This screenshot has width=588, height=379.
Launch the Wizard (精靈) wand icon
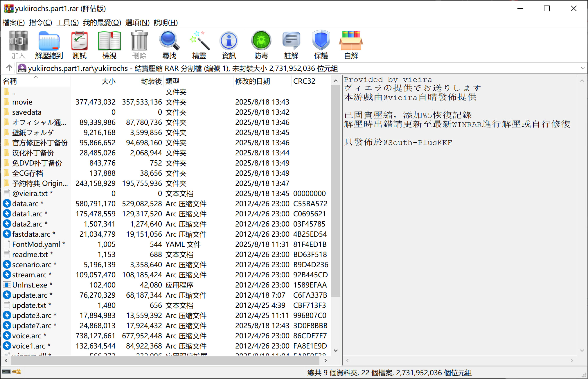click(199, 44)
